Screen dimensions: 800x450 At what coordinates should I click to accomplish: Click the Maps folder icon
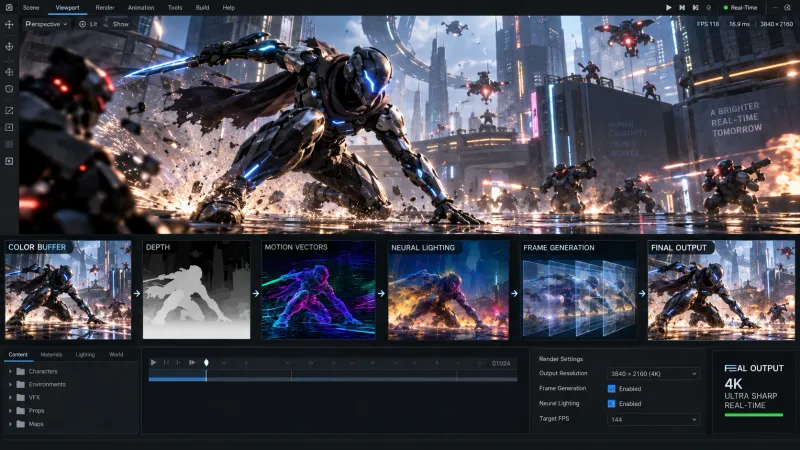(20, 424)
